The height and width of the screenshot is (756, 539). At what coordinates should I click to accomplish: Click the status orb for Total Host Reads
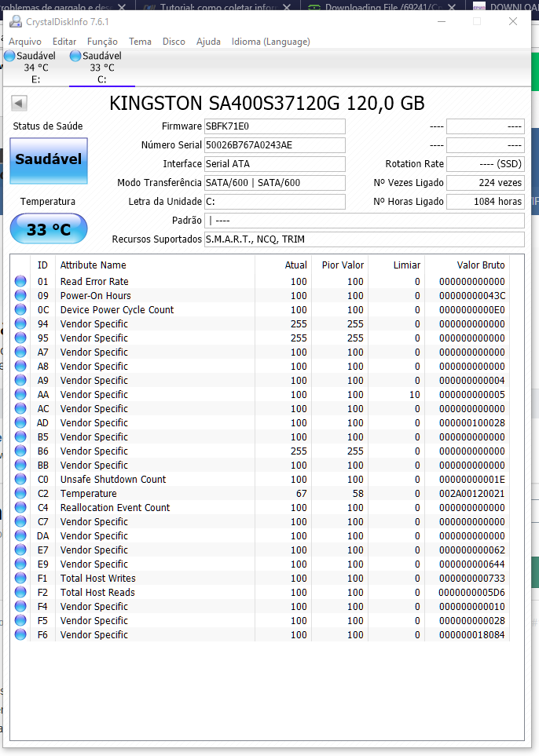pos(20,592)
